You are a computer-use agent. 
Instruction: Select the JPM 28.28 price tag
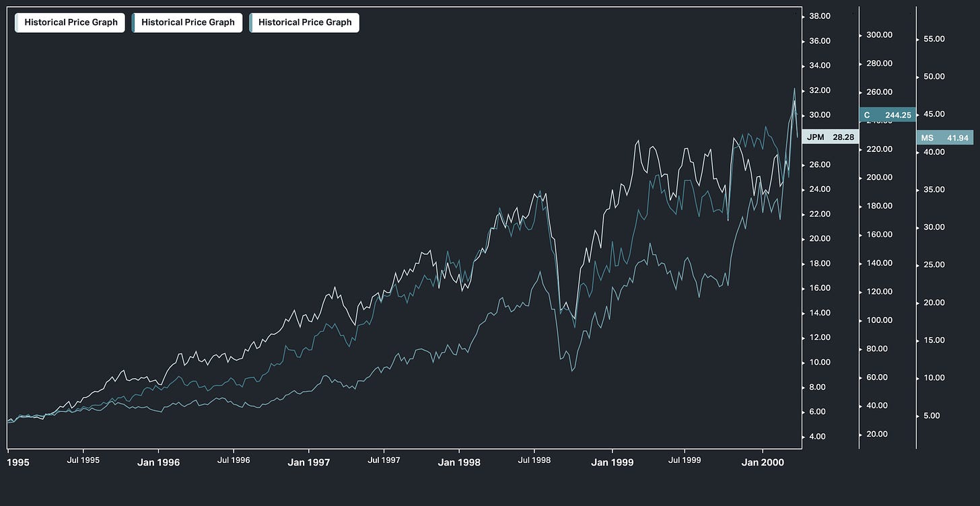click(x=831, y=137)
